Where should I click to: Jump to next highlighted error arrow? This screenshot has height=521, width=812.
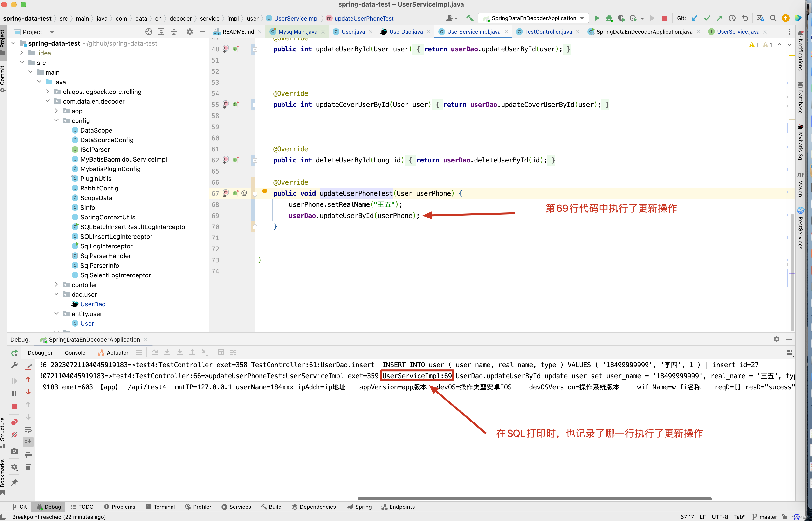789,45
